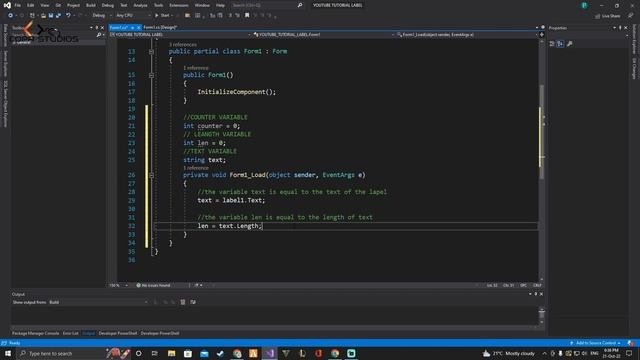Screen dimensions: 640x360
Task: Pin the Form1.cs tab
Action: tap(132, 27)
